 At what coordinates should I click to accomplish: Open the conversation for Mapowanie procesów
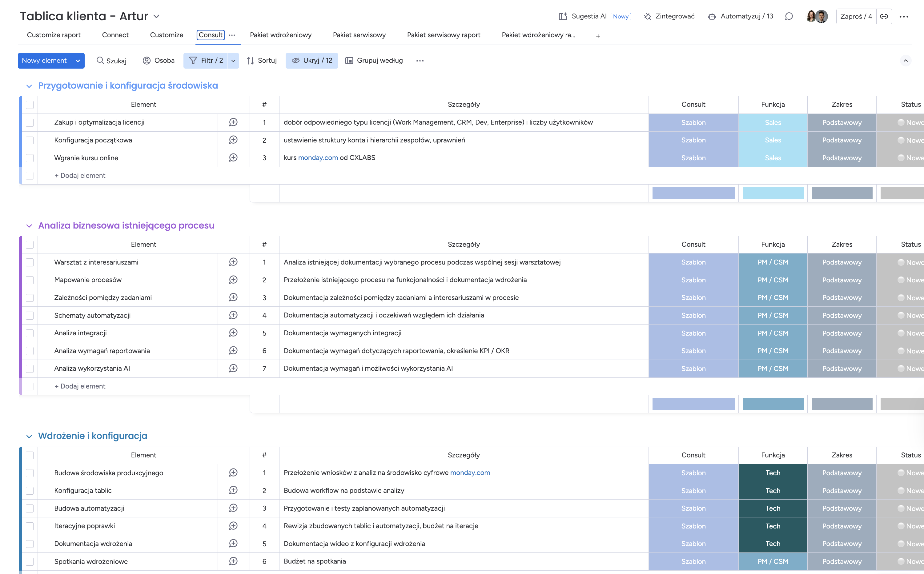tap(233, 280)
